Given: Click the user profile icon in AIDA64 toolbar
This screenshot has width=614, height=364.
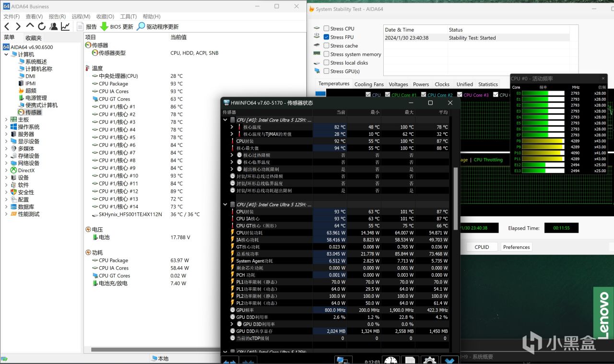Looking at the screenshot, I should [x=54, y=26].
